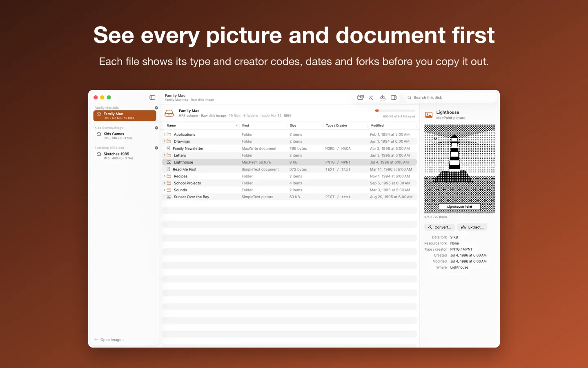
Task: Click the Lighthouse picture file icon in list
Action: [x=169, y=162]
